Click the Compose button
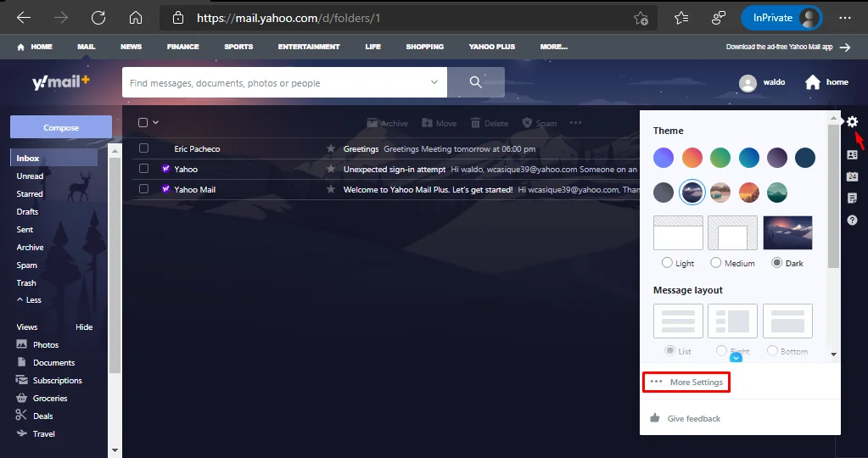This screenshot has height=458, width=868. pyautogui.click(x=61, y=127)
